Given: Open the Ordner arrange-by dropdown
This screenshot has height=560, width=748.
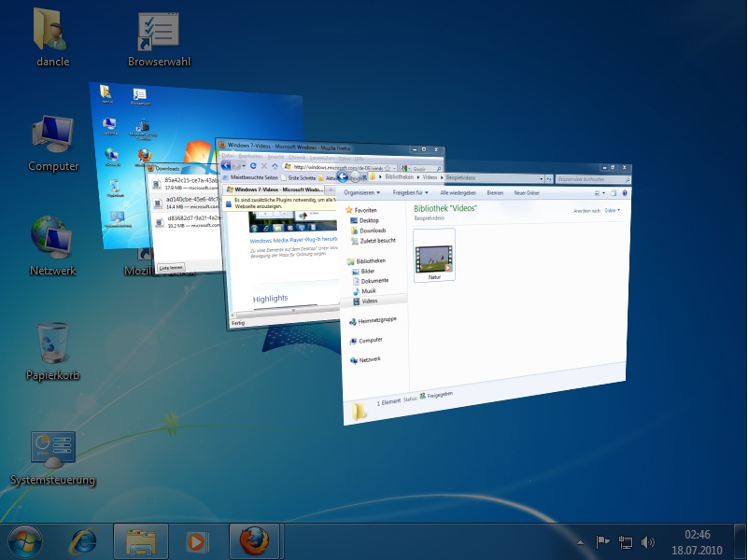Looking at the screenshot, I should point(612,211).
